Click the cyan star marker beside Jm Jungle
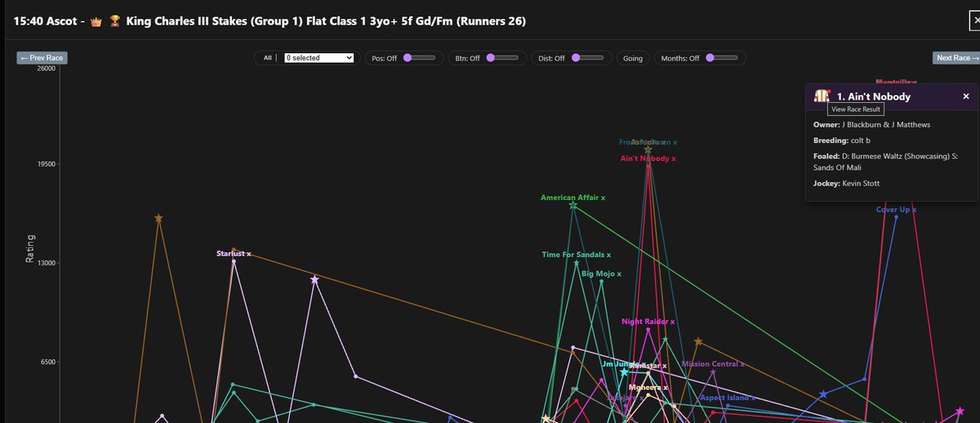Viewport: 980px width, 423px height. coord(625,372)
